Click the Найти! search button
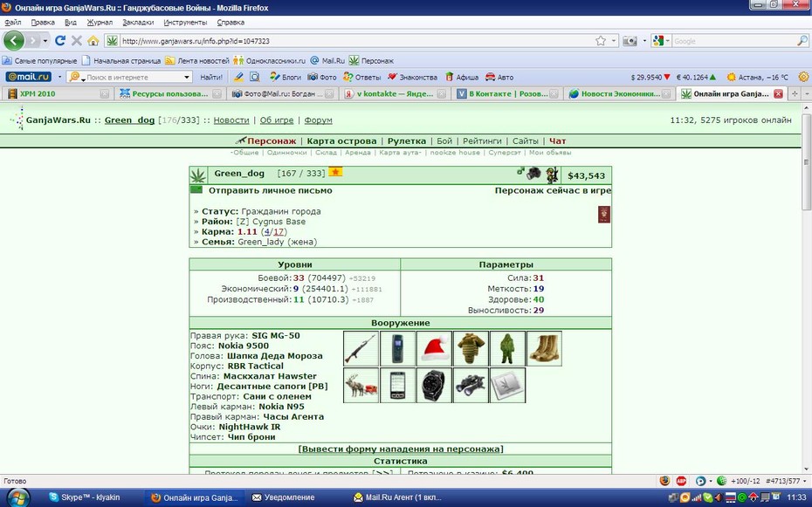Image resolution: width=812 pixels, height=507 pixels. (x=211, y=77)
